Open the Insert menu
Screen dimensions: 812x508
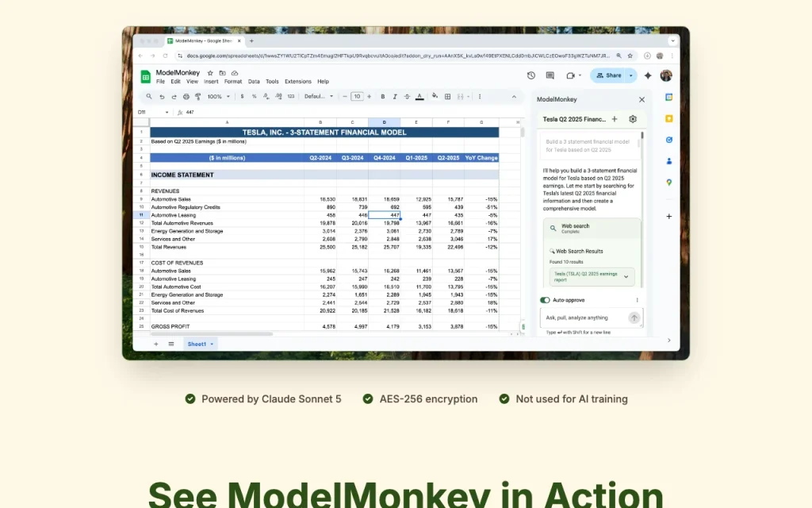point(211,82)
